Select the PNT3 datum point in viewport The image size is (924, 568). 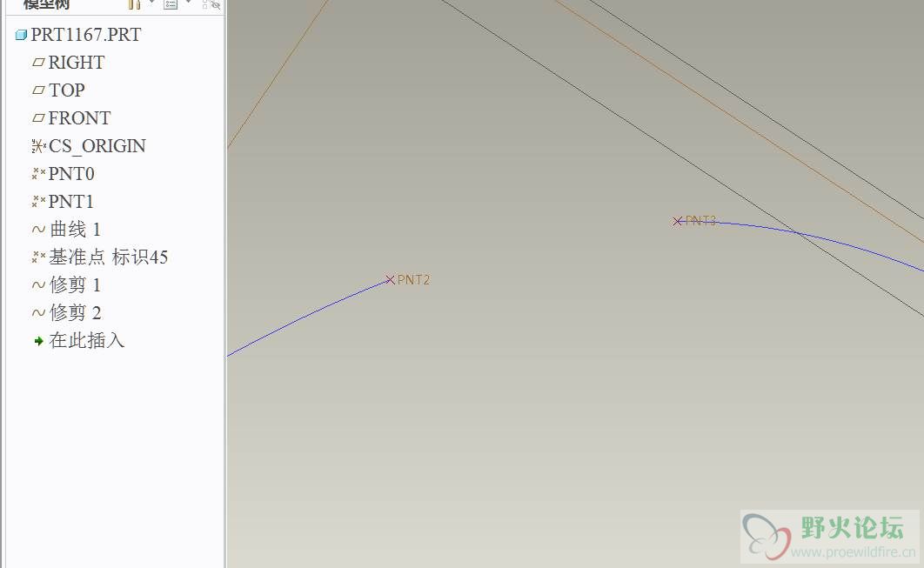click(x=677, y=222)
